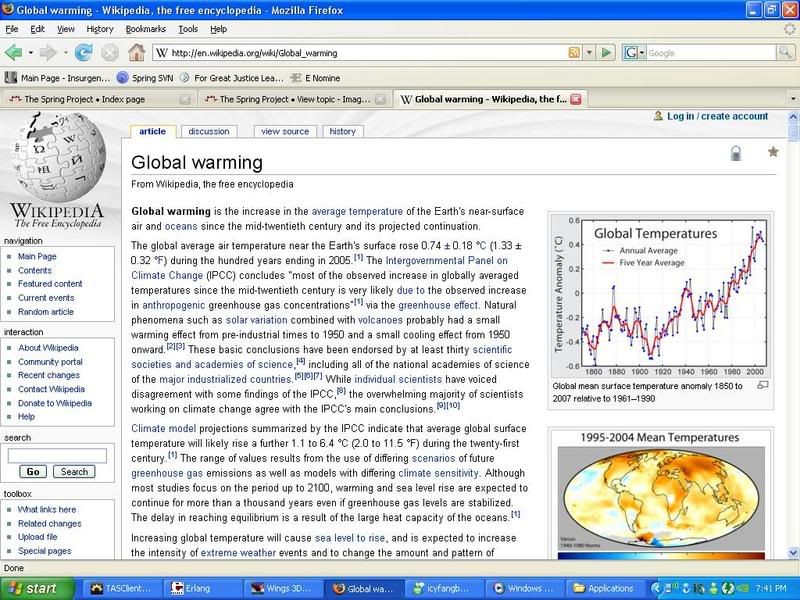Image resolution: width=800 pixels, height=600 pixels.
Task: Follow the Climate model link
Action: coord(163,429)
